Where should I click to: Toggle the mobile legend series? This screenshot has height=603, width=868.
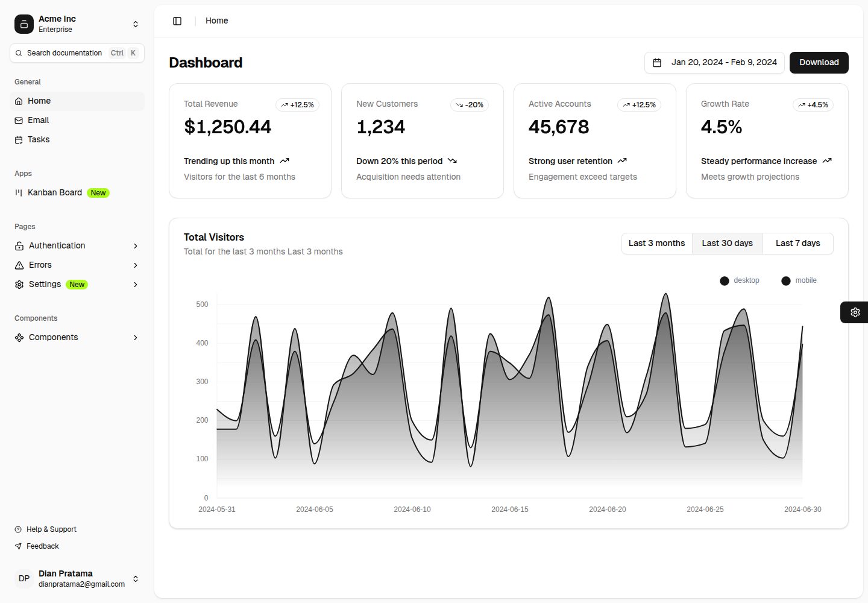pos(799,281)
